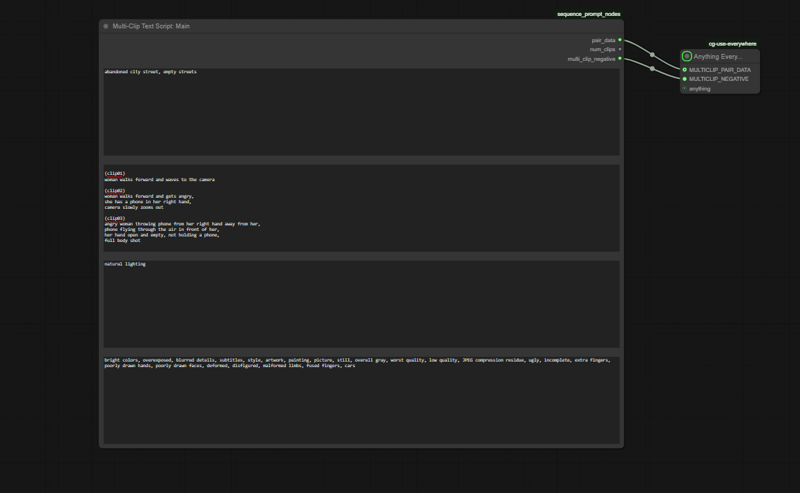Click the midpoint dot on multi_clip_negative link

652,68
